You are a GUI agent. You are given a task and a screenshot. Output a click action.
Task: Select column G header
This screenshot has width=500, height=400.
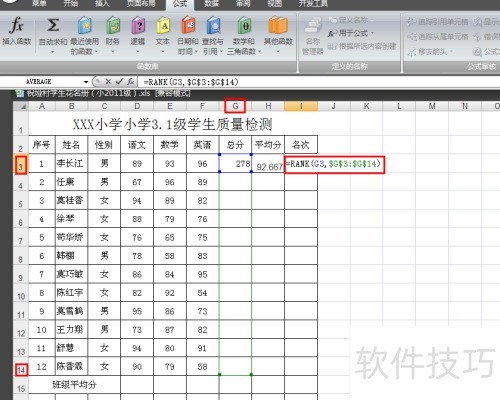tap(235, 106)
